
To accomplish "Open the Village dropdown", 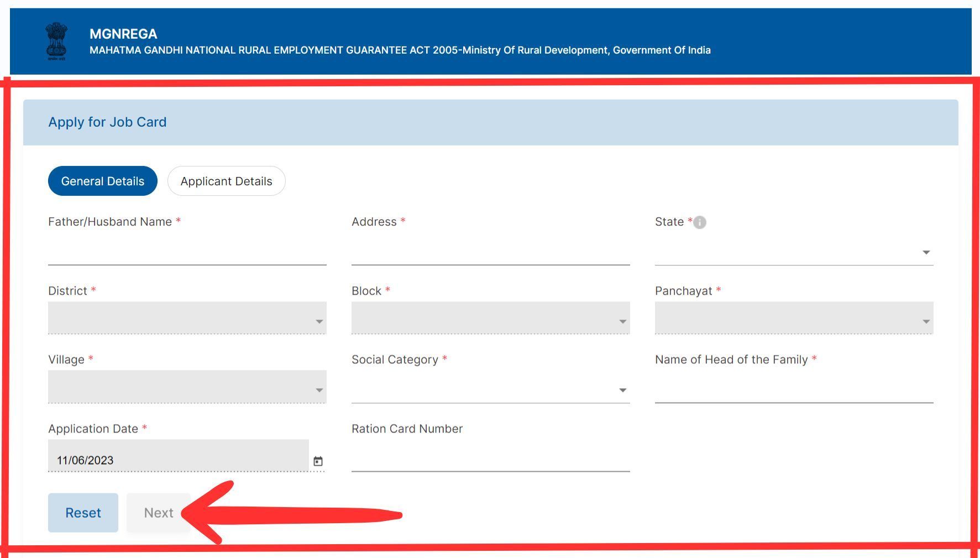I will pyautogui.click(x=187, y=387).
